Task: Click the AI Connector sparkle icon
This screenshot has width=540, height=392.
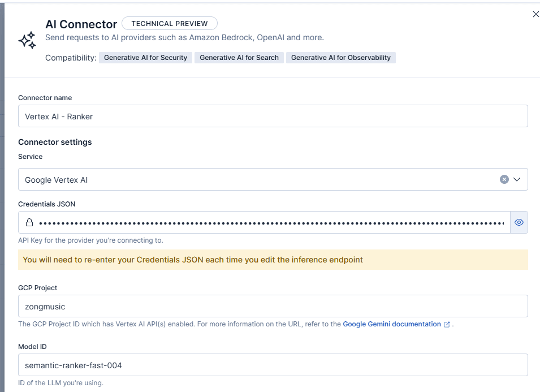Action: (27, 40)
